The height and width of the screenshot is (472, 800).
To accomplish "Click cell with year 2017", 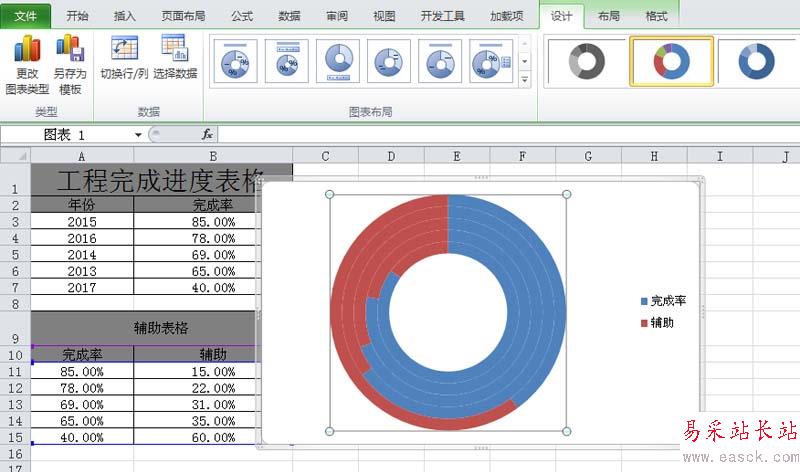I will pos(82,287).
